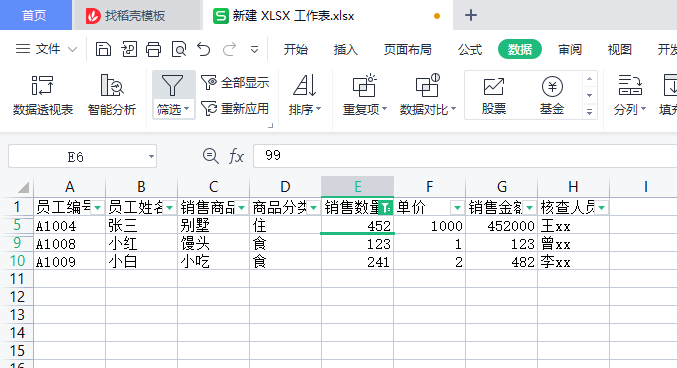This screenshot has height=368, width=677.
Task: Click cell containing 曾xx
Action: point(573,244)
